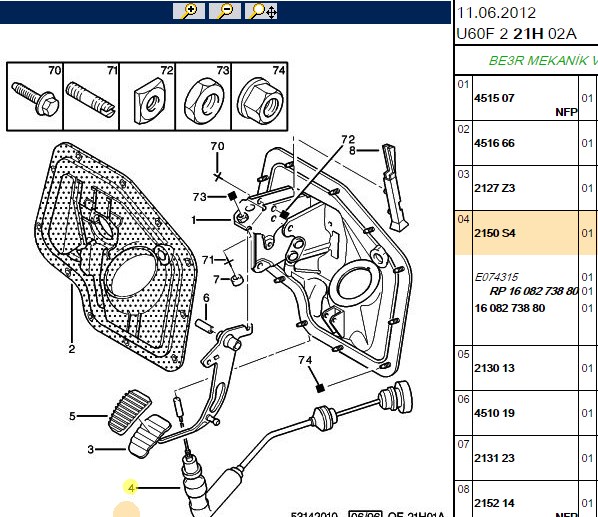Image resolution: width=598 pixels, height=517 pixels.
Task: Select part number 2152 14
Action: 494,503
